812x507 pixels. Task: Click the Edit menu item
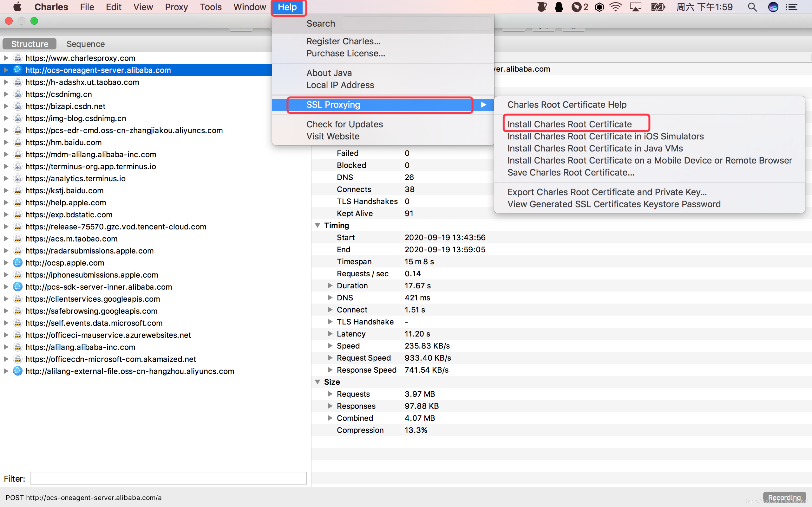tap(114, 7)
